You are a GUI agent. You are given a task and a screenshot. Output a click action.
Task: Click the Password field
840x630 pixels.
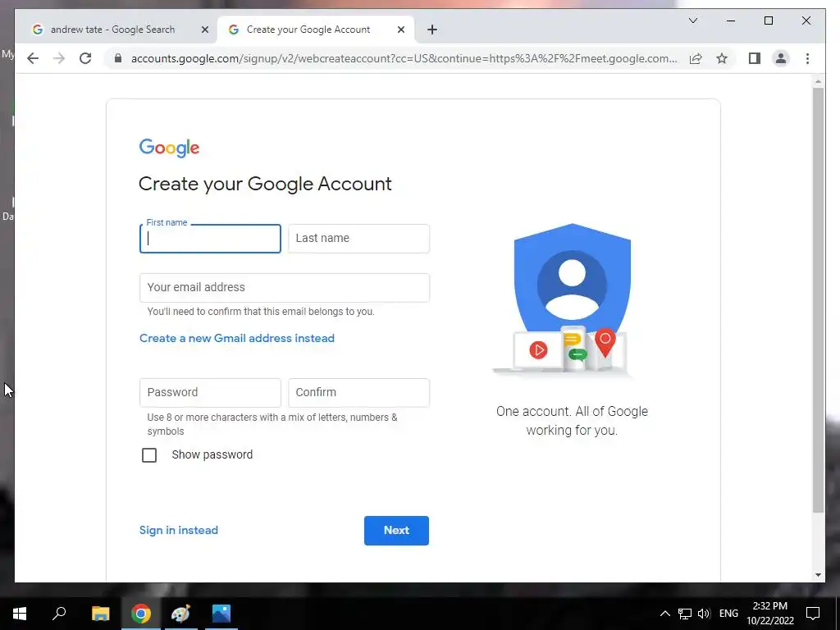tap(210, 393)
